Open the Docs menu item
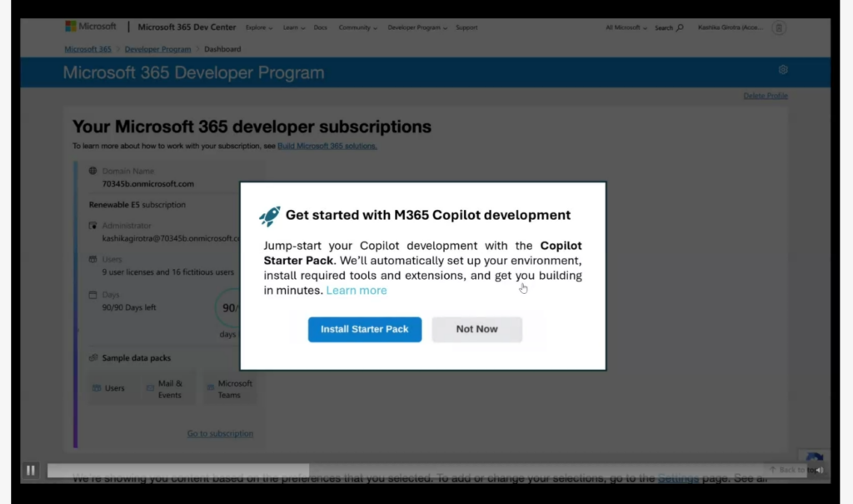 320,27
